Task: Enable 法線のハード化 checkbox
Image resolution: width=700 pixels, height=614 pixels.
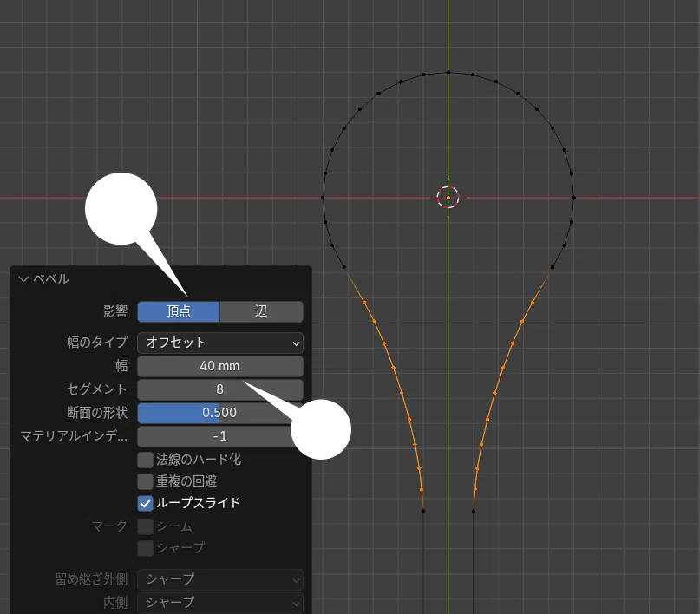Action: [x=145, y=460]
